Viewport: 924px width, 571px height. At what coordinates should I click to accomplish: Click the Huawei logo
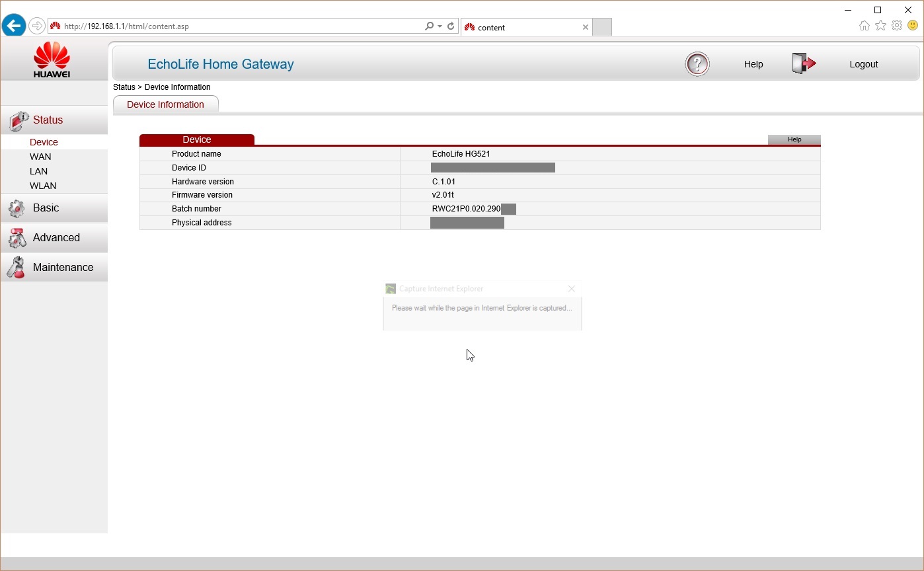point(52,59)
